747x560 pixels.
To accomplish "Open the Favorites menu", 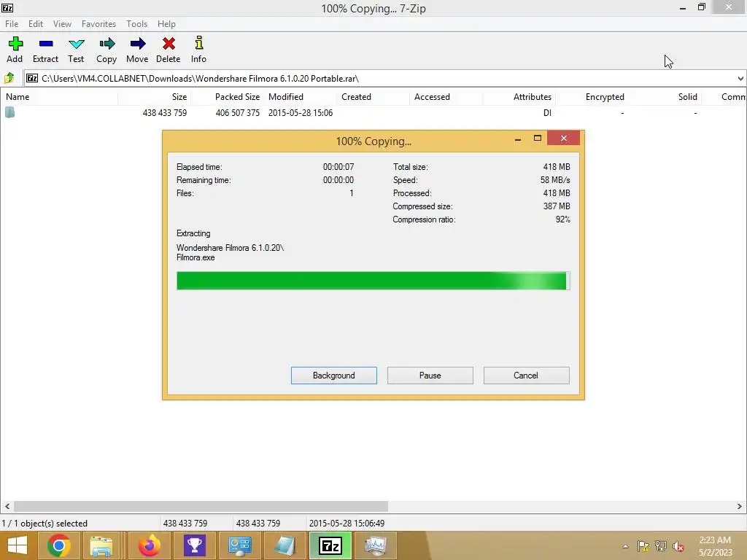I will click(98, 24).
